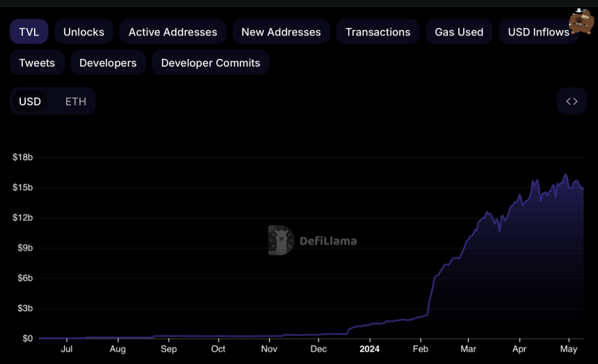Enable the USD Inflows metric

pos(538,32)
